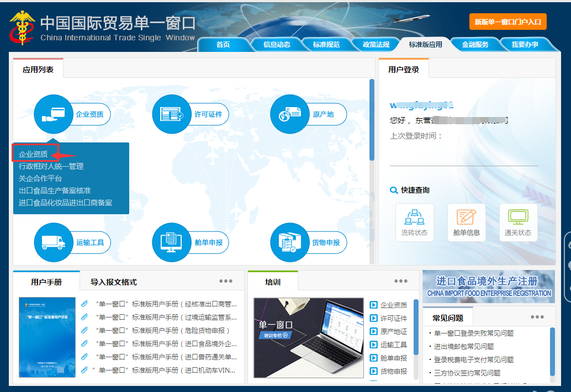This screenshot has height=392, width=571.
Task: Click the 快捷查询 magnifier icon
Action: point(393,190)
